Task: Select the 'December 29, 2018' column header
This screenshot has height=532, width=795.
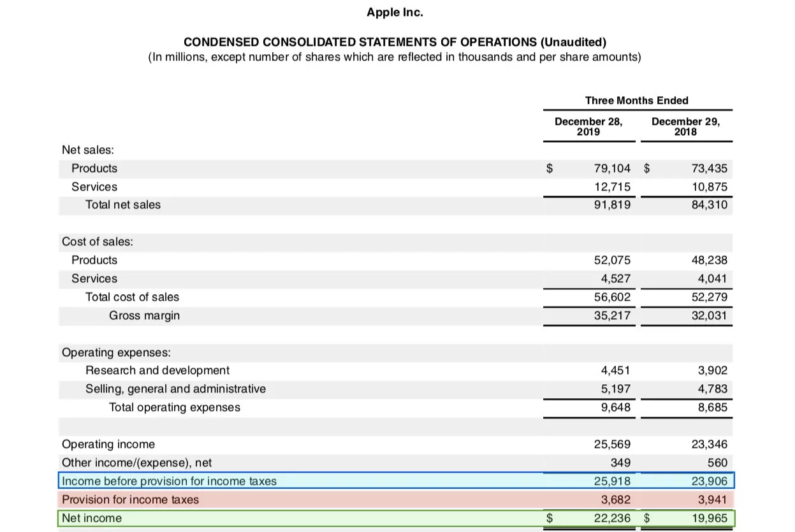Action: (x=685, y=126)
